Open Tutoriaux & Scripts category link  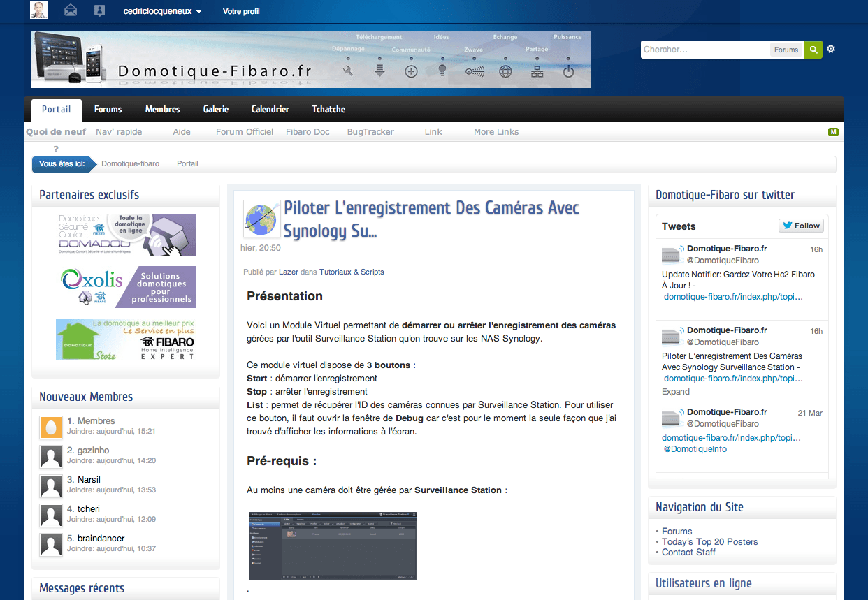click(x=352, y=272)
